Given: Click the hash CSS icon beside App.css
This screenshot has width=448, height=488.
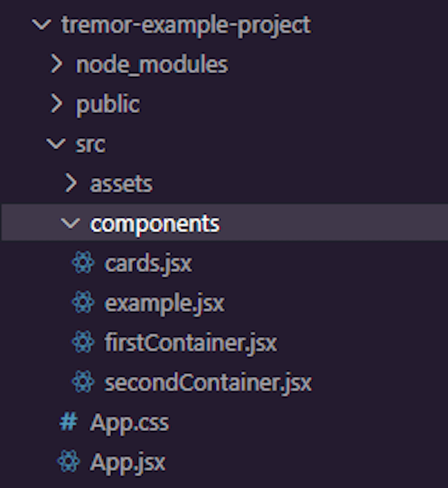Looking at the screenshot, I should [x=68, y=422].
